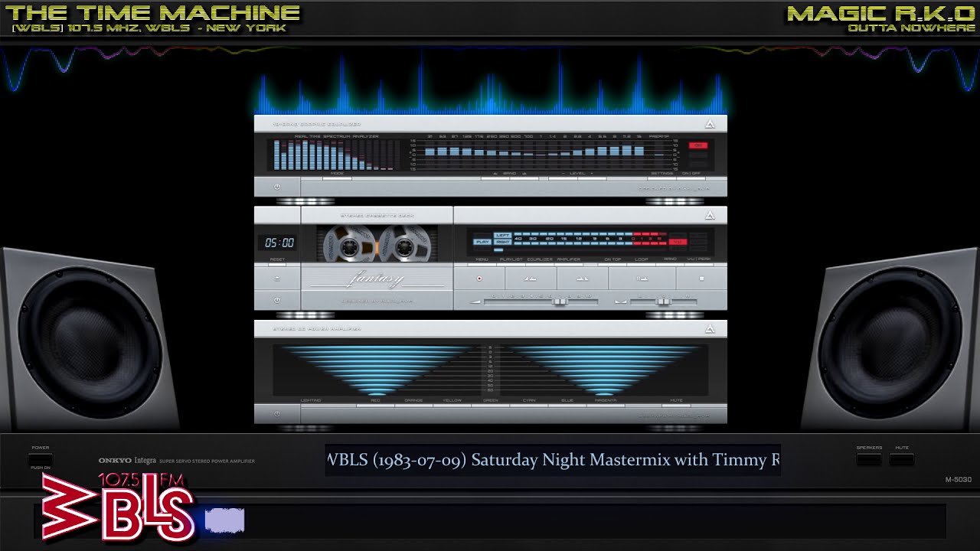Image resolution: width=980 pixels, height=551 pixels.
Task: Click the triangle logo on amplifier panel
Action: 710,329
